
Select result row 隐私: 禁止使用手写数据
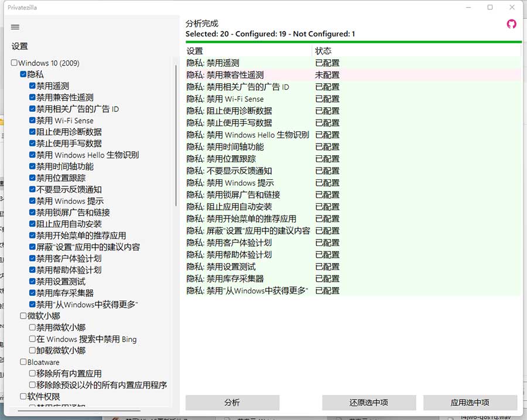353,123
